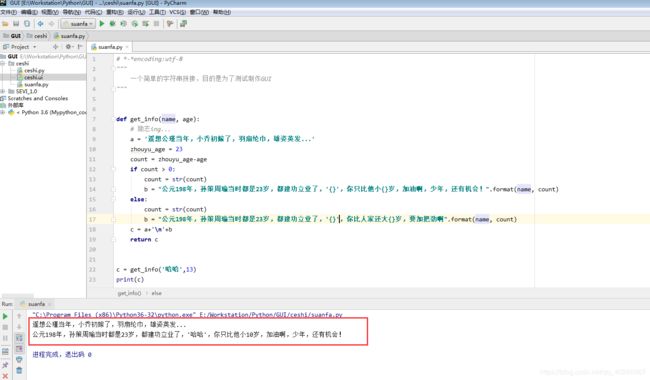Select the ceshi breadcrumb in the navigation bar
This screenshot has height=380, width=650.
37,36
